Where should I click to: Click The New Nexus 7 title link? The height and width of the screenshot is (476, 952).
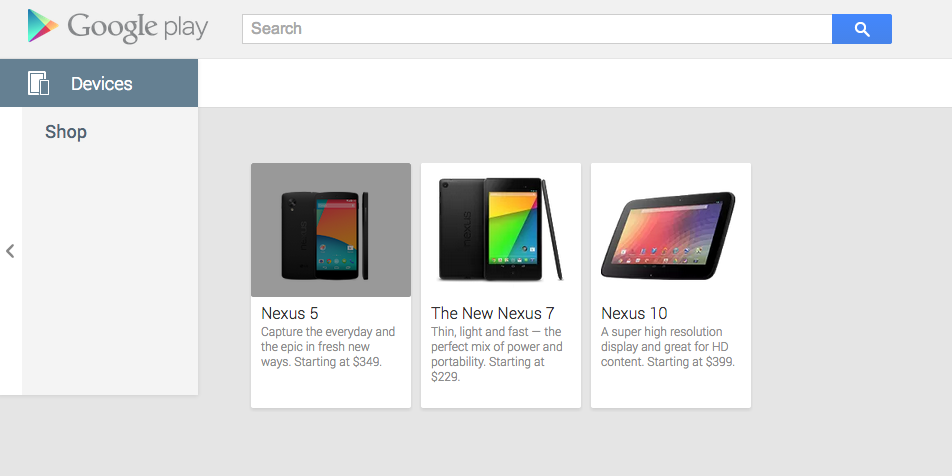coord(492,313)
